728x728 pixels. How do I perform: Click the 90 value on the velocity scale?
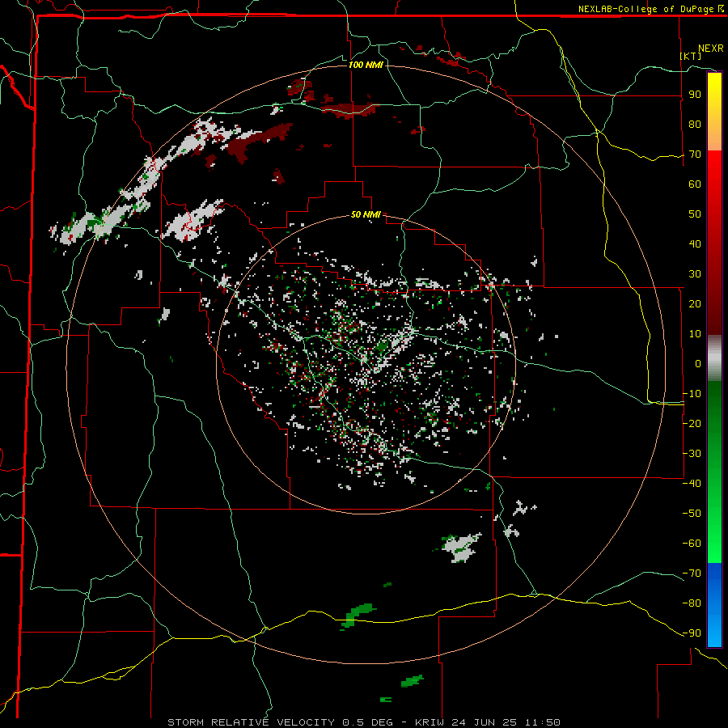coord(695,95)
